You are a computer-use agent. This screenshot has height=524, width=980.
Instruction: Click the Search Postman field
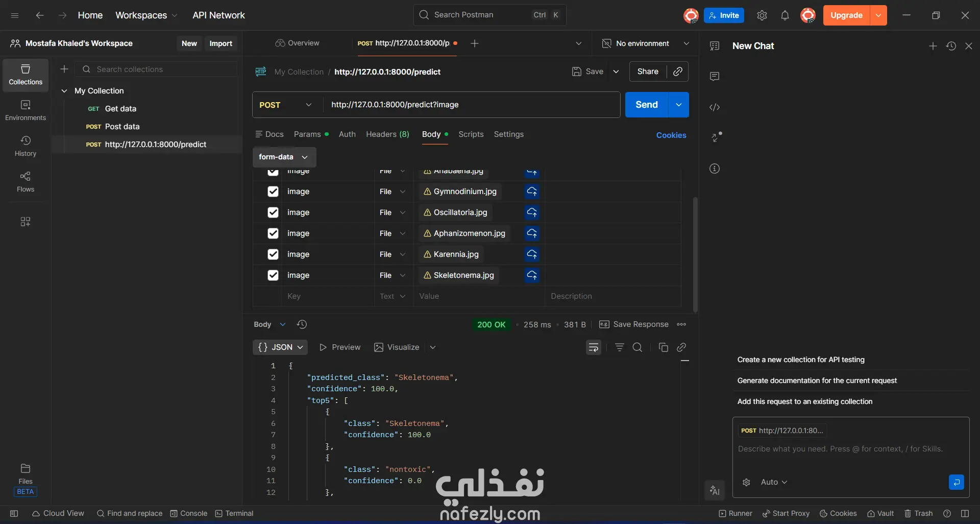[489, 15]
